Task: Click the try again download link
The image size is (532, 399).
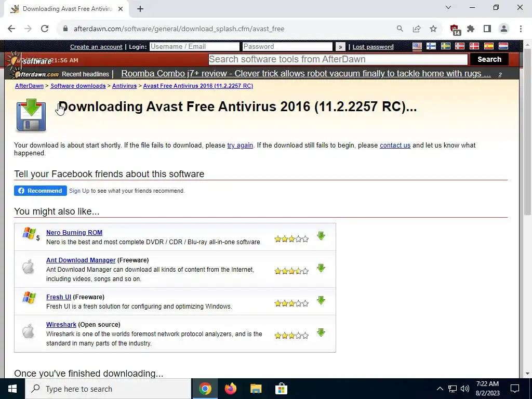Action: 240,145
